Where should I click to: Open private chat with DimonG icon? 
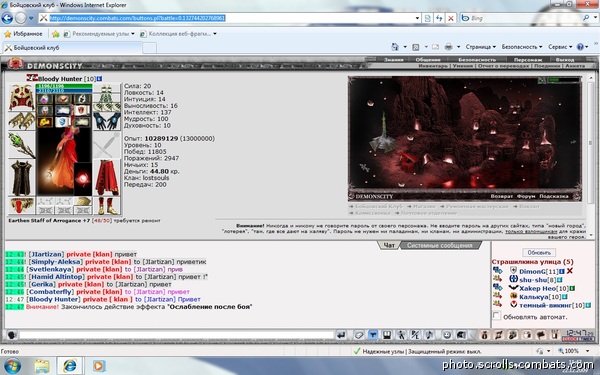point(497,271)
